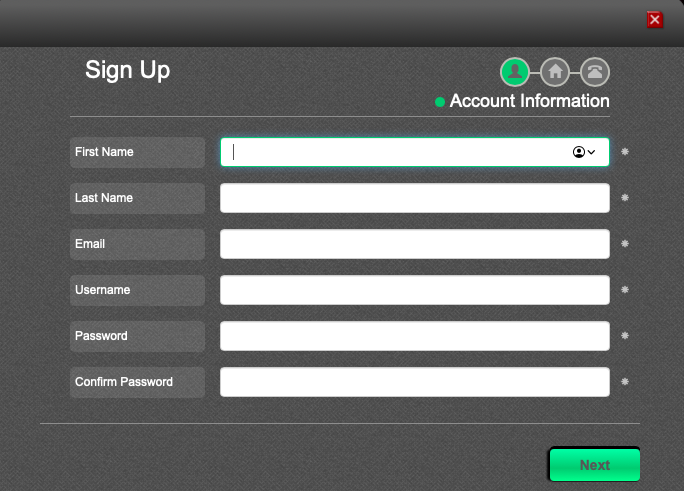Click the Confirm Password label
The image size is (684, 491).
click(124, 382)
